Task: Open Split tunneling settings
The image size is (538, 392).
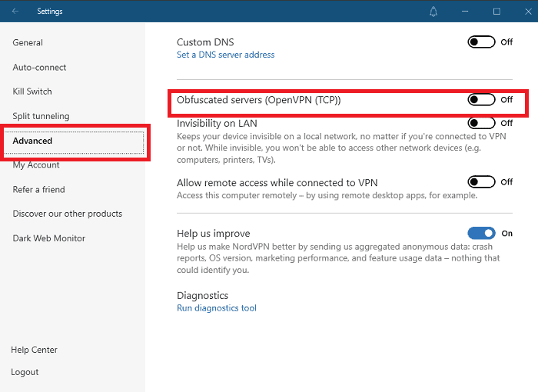Action: 41,116
